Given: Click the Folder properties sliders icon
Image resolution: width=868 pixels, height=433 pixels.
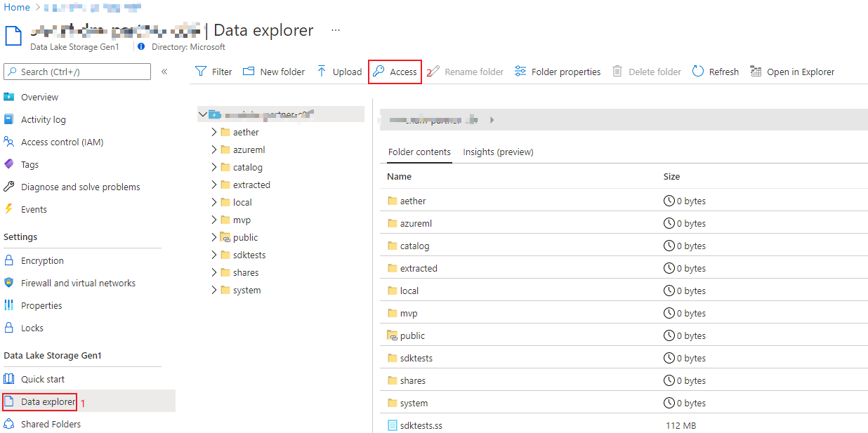Looking at the screenshot, I should point(520,72).
